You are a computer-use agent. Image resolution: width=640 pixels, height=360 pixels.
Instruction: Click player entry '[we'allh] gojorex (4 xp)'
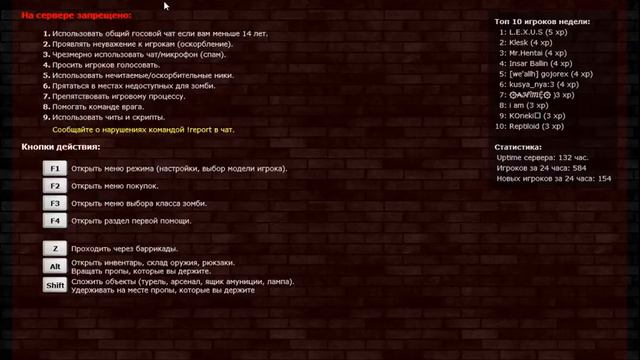546,74
